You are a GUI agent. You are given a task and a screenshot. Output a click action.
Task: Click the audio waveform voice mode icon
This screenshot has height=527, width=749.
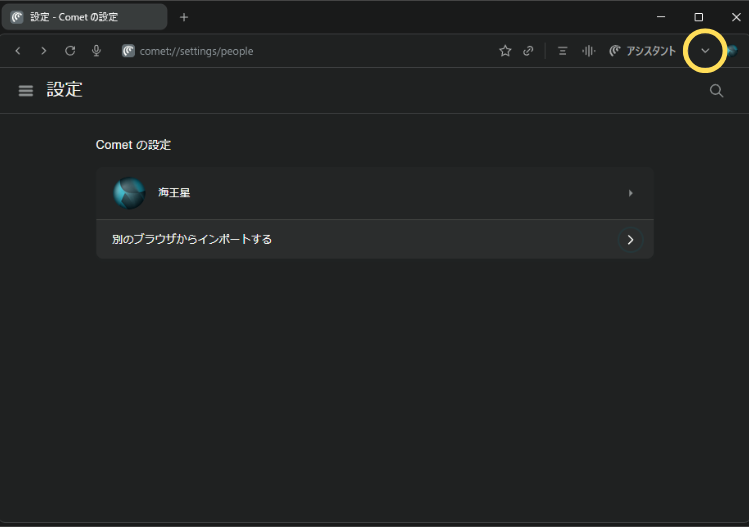click(x=589, y=51)
